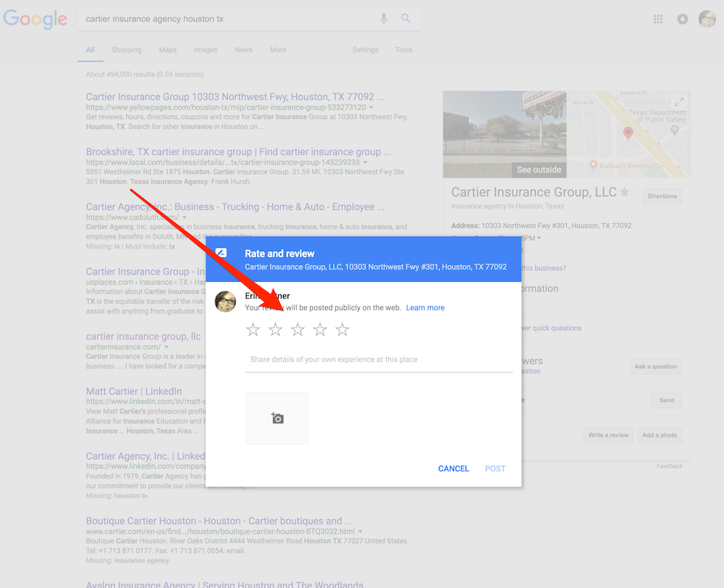The image size is (724, 588).
Task: Open the Boutique Cartier Houston result
Action: (219, 521)
